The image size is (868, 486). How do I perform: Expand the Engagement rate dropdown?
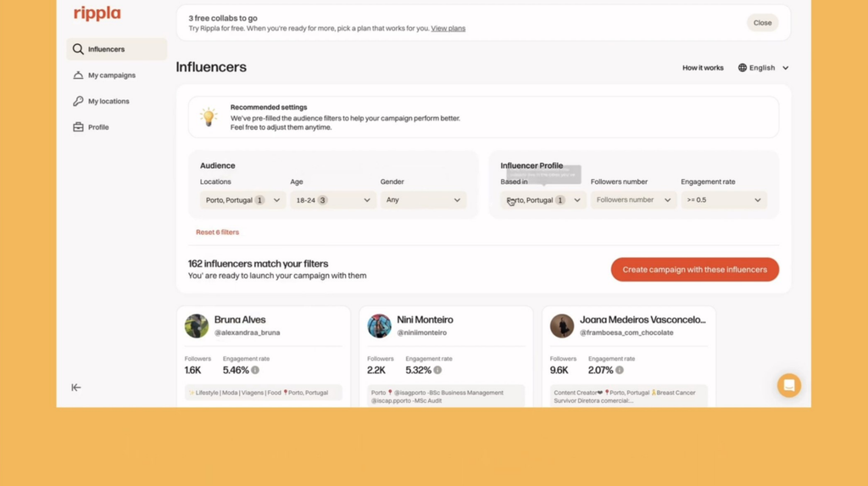coord(724,200)
